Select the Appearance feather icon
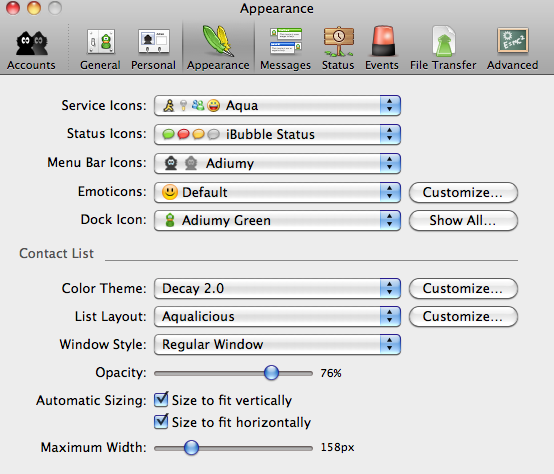 tap(218, 42)
